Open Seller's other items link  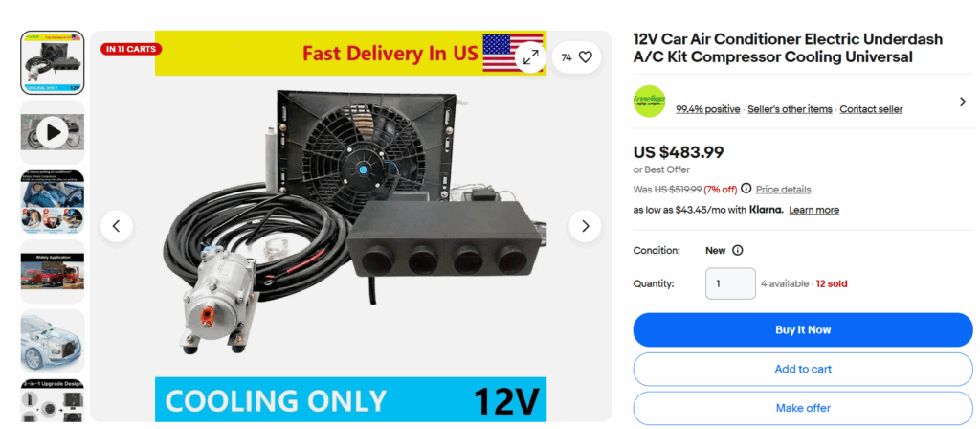click(790, 109)
